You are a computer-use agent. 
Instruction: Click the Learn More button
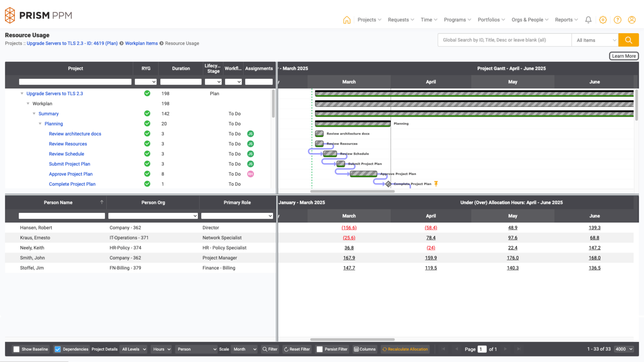[624, 56]
